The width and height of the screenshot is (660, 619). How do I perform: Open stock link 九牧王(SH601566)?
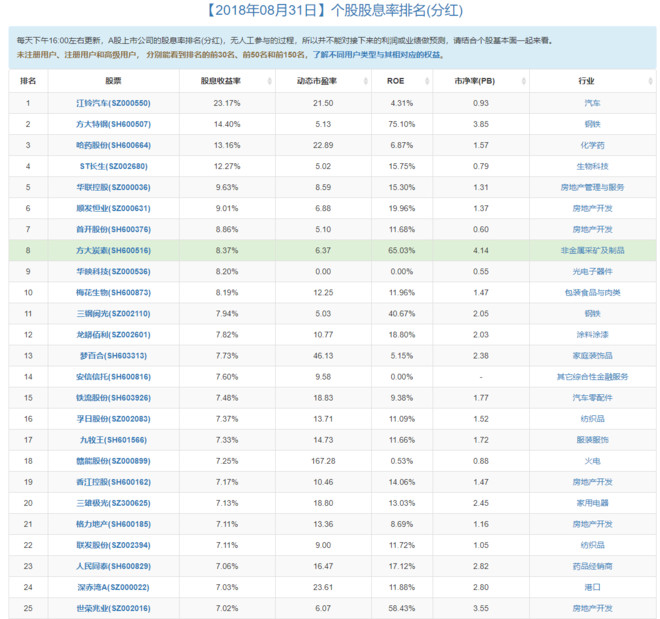[114, 440]
